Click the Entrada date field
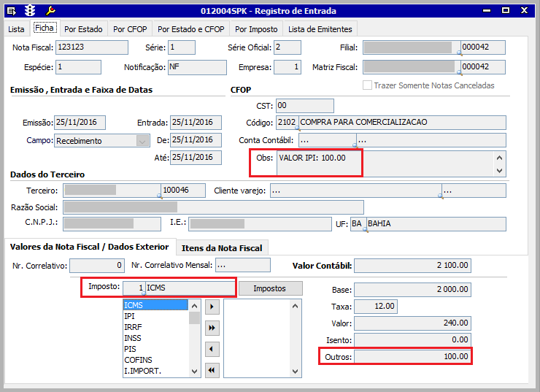Viewport: 540px width, 392px height. 196,123
